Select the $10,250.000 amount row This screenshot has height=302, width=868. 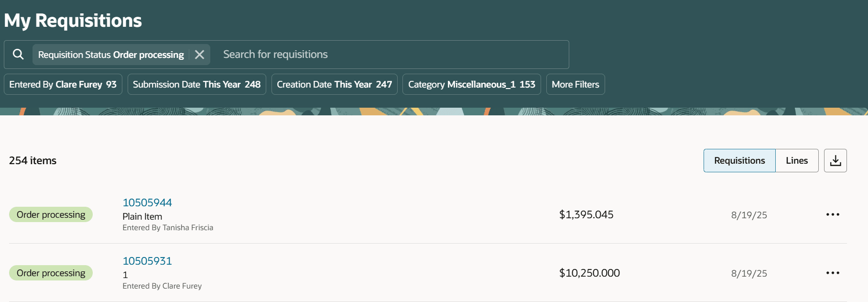[589, 273]
